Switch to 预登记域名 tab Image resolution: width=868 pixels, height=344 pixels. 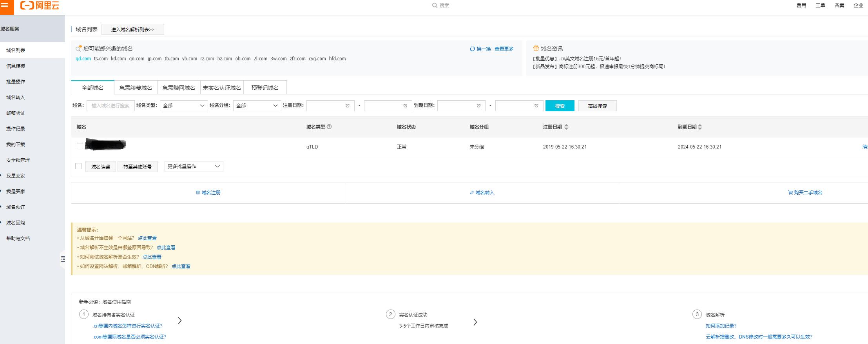tap(265, 88)
